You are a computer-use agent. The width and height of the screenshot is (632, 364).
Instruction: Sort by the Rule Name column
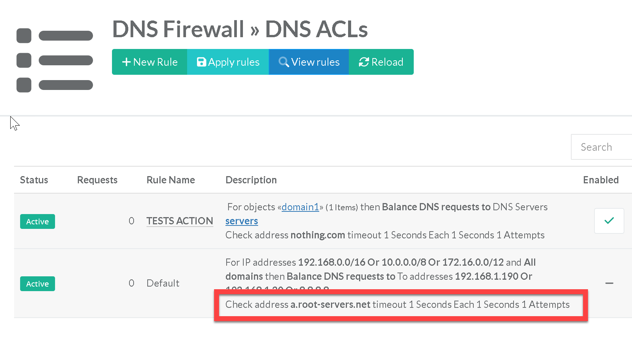[170, 180]
